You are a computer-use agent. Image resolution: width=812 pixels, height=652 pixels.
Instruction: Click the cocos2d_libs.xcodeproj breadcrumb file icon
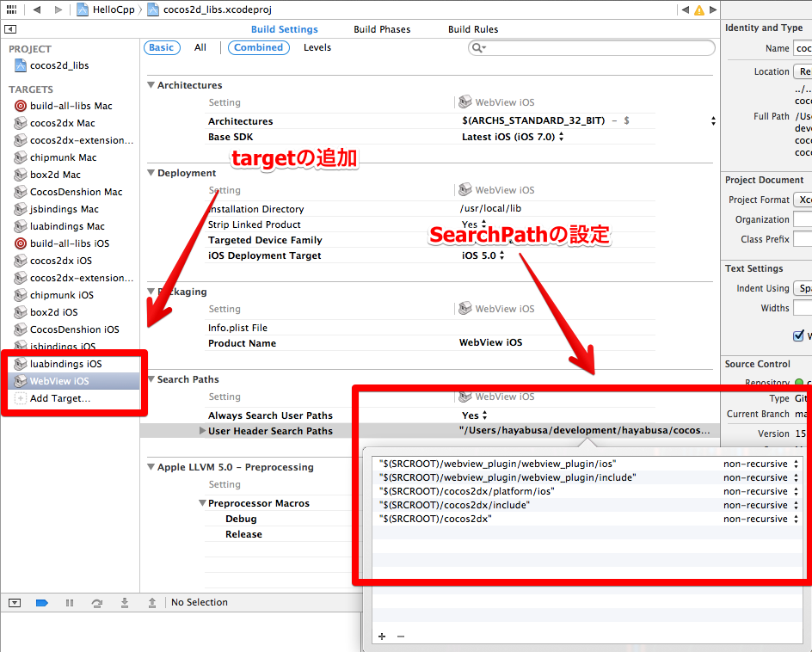pos(153,9)
